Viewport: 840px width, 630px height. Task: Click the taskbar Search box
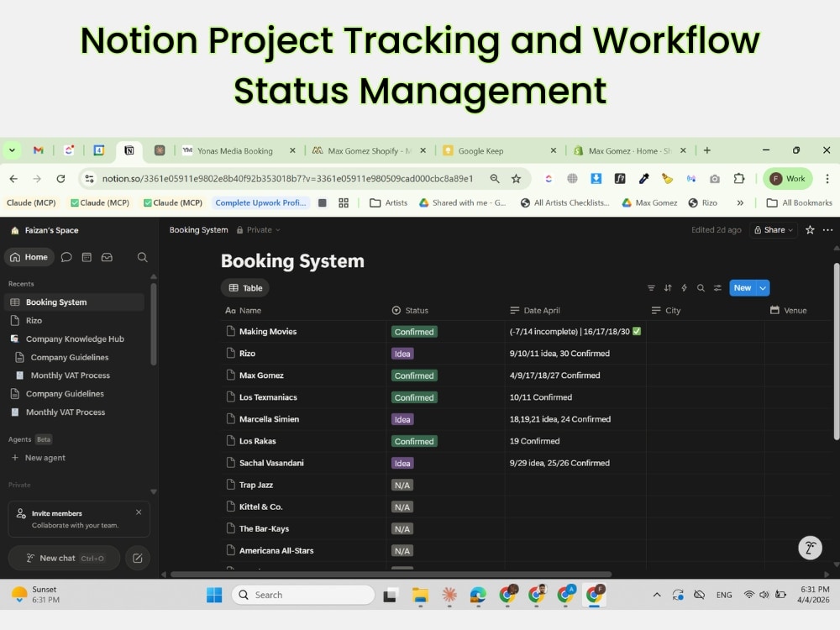[303, 595]
